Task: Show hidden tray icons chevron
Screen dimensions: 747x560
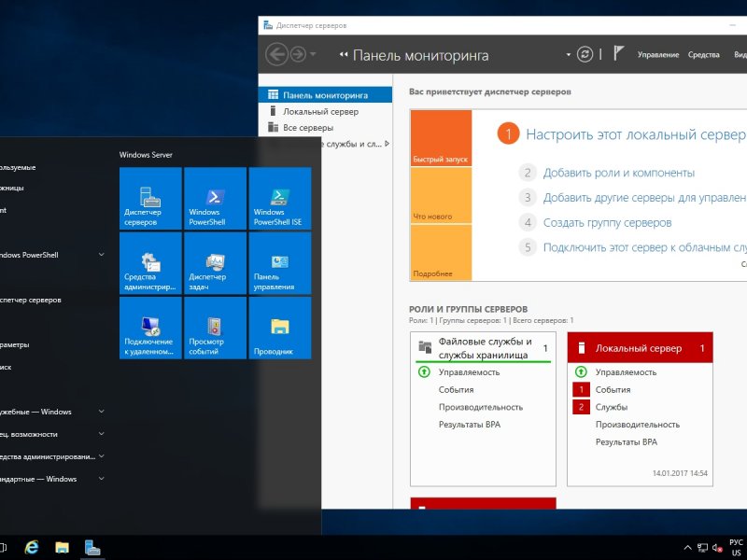Action: (x=687, y=548)
